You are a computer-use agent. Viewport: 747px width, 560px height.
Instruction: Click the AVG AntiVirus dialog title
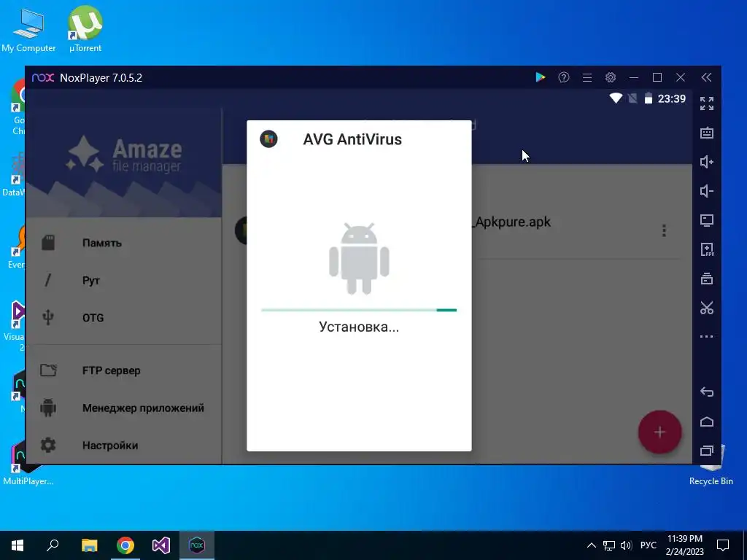pyautogui.click(x=352, y=139)
